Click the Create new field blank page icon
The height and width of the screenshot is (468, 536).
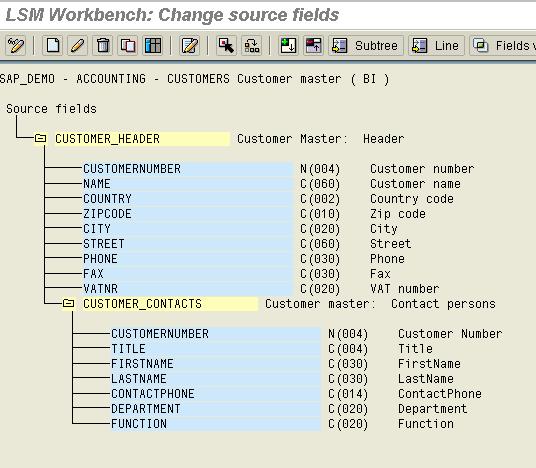[53, 45]
